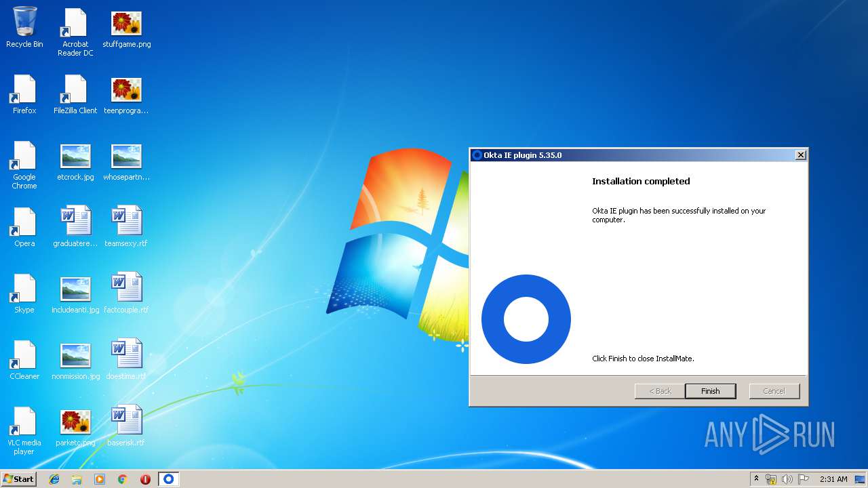Select the etcrock.jpg image file
This screenshot has height=488, width=868.
[x=75, y=161]
